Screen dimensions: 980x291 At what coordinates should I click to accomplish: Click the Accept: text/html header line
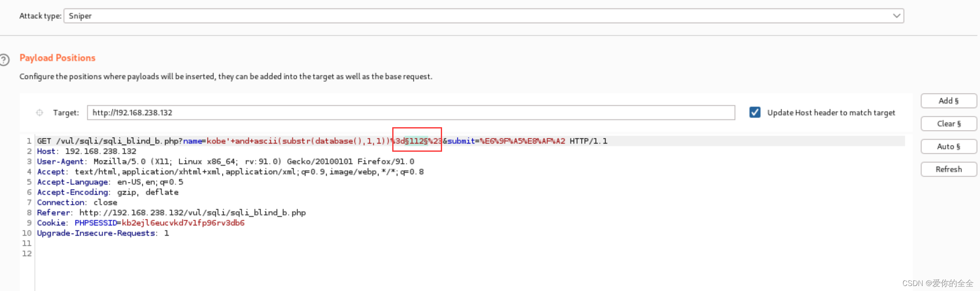click(x=230, y=172)
